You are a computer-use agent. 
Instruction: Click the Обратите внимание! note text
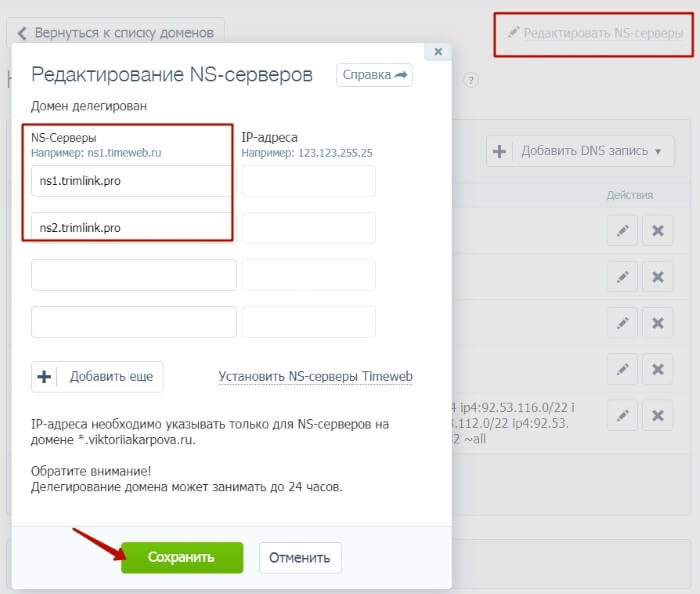(x=91, y=471)
